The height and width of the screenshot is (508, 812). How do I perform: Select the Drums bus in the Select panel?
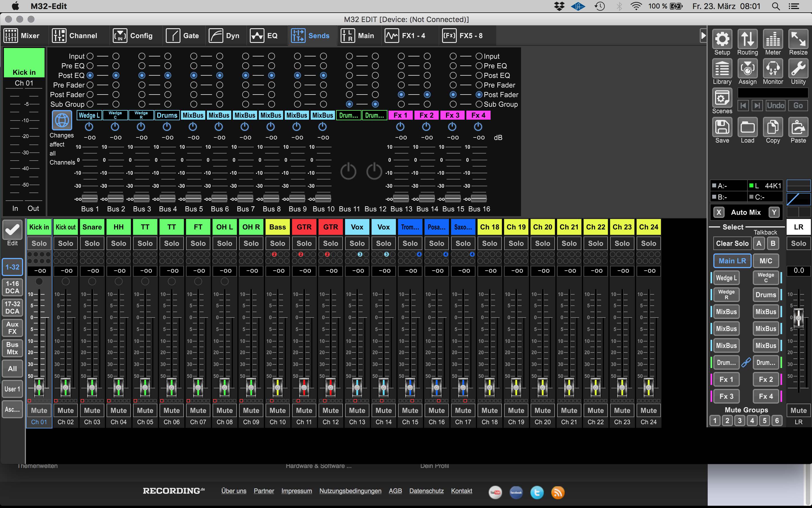765,295
